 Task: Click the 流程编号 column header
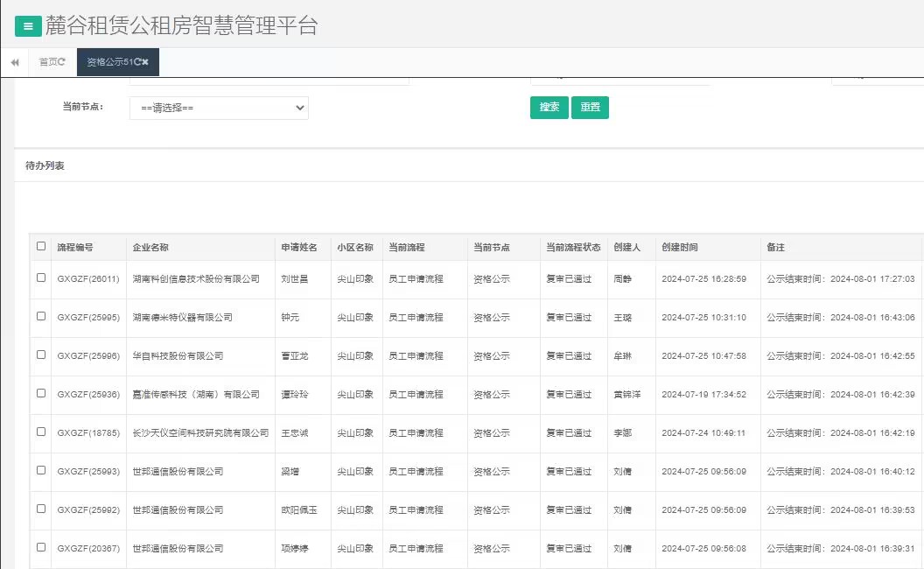75,248
